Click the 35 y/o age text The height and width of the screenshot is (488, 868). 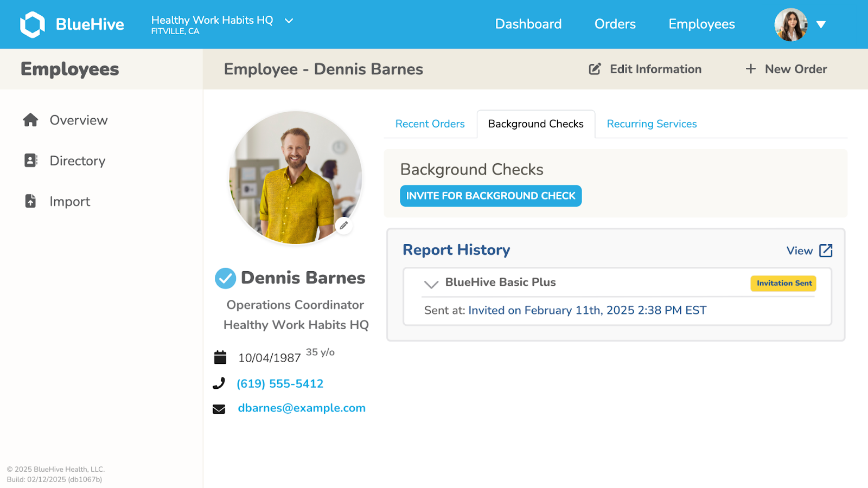tap(320, 352)
